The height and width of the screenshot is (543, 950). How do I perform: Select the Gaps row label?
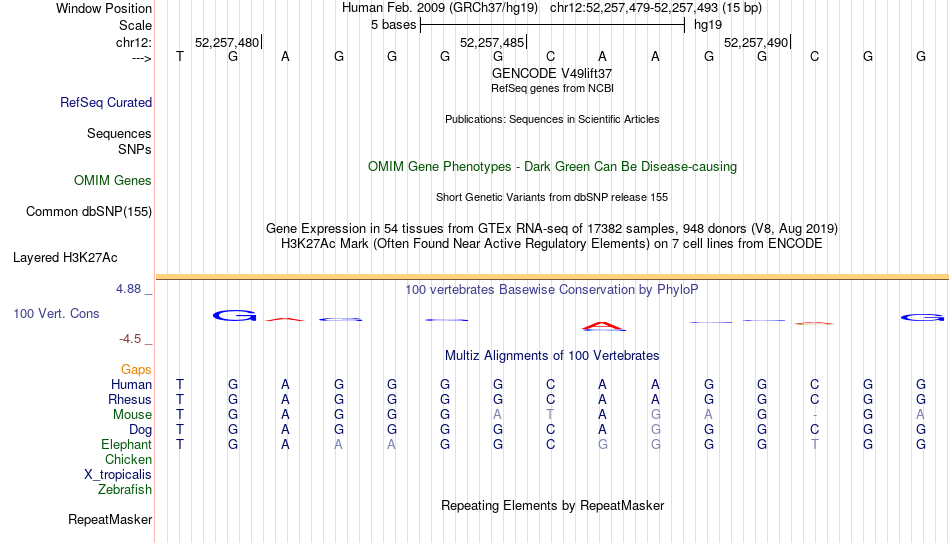click(136, 370)
